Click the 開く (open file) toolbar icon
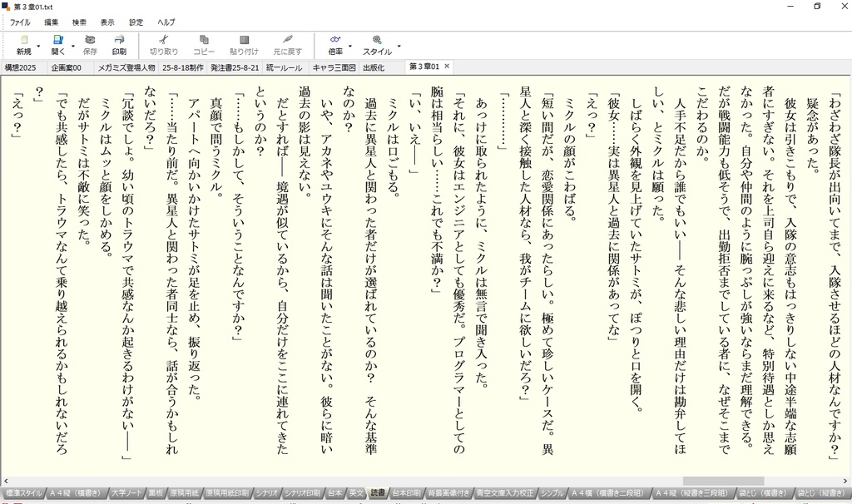This screenshot has width=852, height=504. click(58, 40)
